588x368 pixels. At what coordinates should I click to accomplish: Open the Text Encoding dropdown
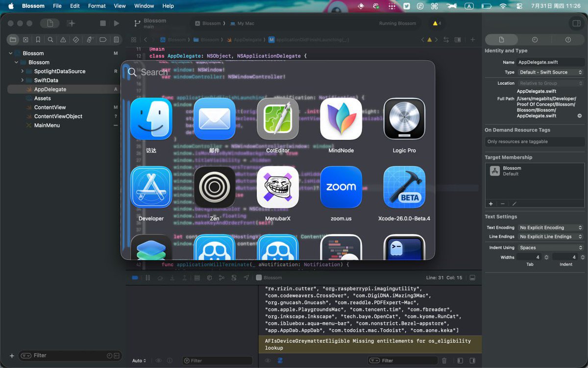551,228
